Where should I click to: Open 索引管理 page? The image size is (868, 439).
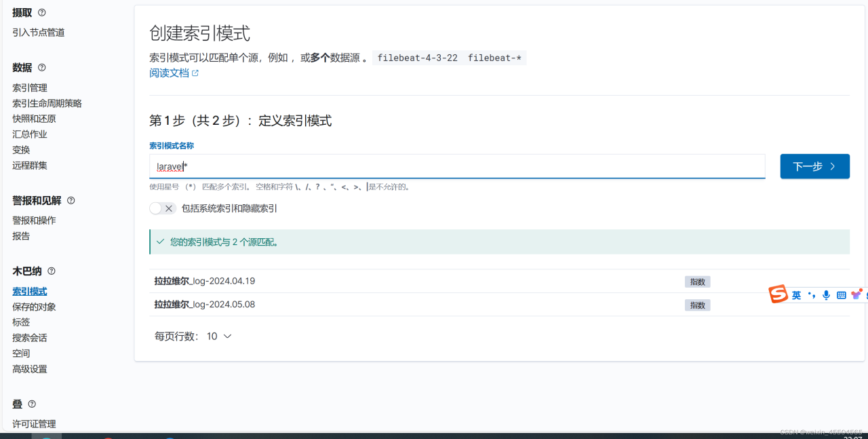tap(30, 88)
